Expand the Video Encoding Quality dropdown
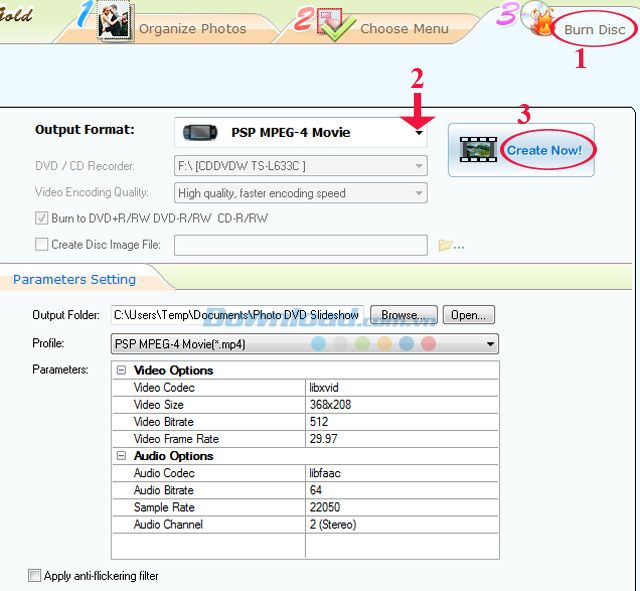640x591 pixels. pos(418,193)
